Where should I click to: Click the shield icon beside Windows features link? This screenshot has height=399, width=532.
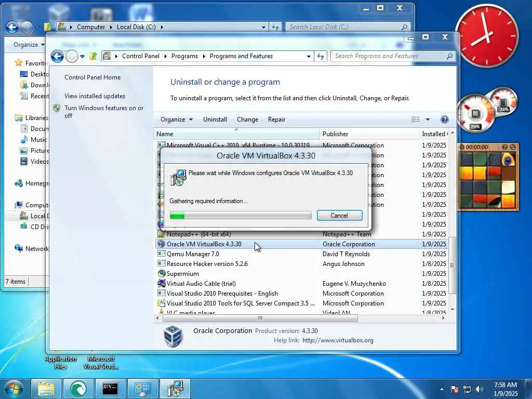(x=57, y=108)
